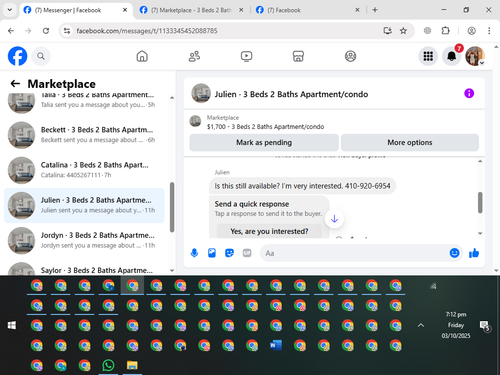500x375 pixels.
Task: Open notifications bell with 7 badge
Action: (452, 56)
